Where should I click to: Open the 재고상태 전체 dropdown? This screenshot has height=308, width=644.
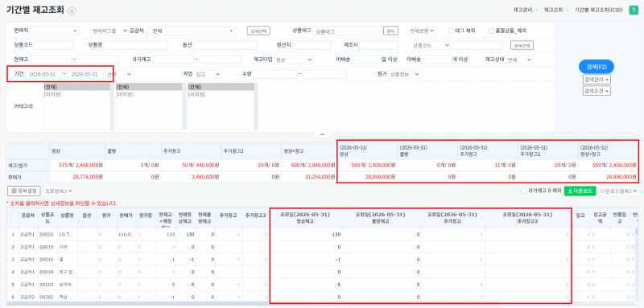point(519,60)
